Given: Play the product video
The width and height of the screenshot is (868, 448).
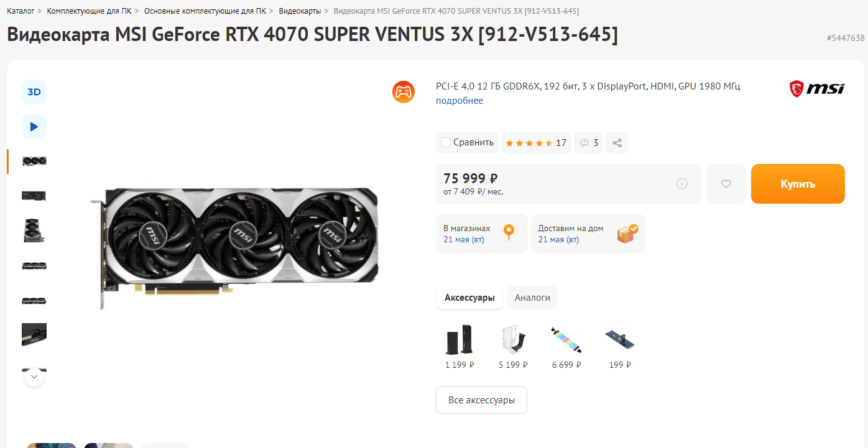Looking at the screenshot, I should [34, 127].
